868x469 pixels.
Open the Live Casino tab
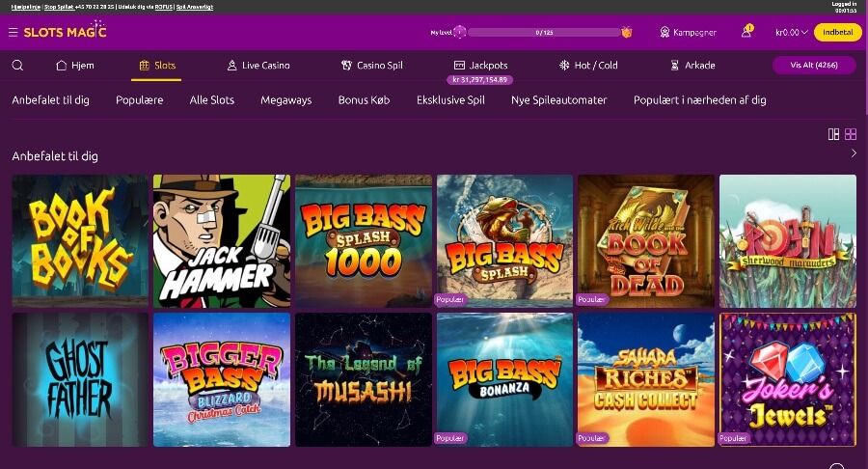[x=258, y=66]
